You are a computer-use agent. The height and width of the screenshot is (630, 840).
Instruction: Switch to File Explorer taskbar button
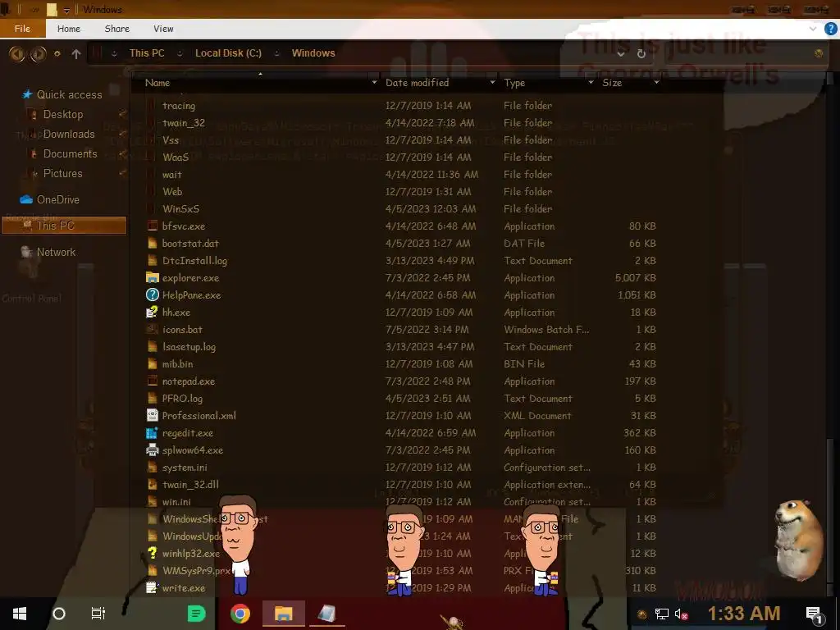(x=283, y=614)
